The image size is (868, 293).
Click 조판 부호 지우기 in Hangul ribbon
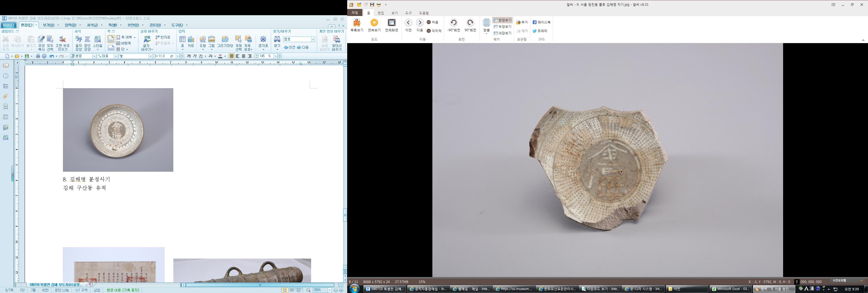point(63,43)
